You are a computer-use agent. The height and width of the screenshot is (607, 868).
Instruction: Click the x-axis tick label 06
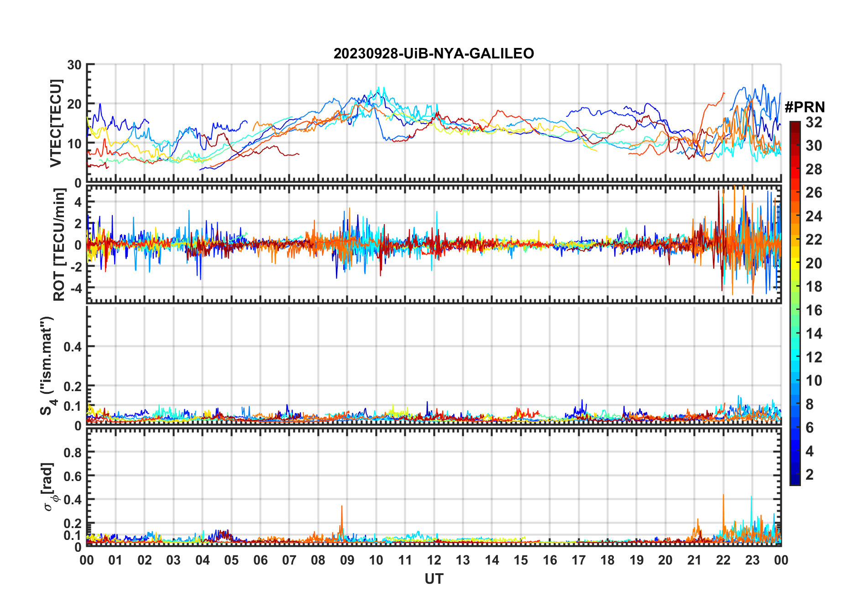pos(260,560)
